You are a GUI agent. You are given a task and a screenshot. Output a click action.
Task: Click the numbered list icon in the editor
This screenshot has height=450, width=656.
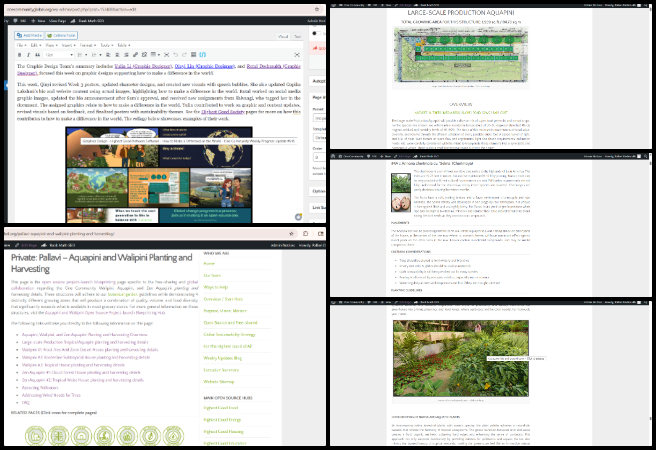[x=94, y=55]
